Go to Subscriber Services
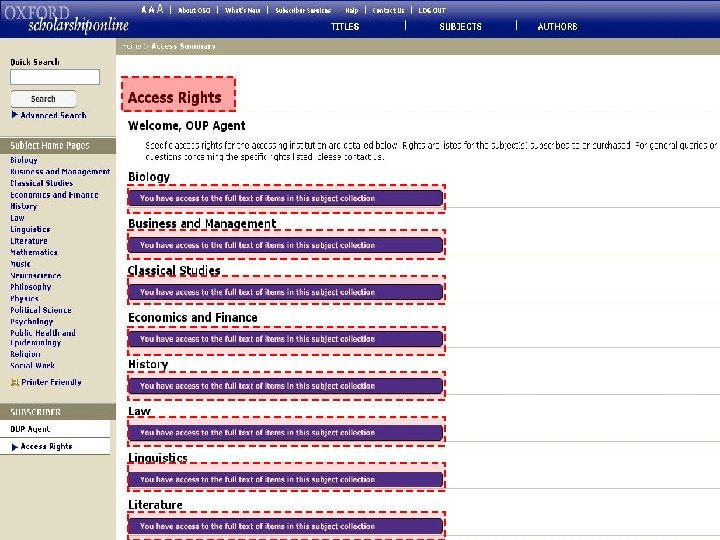Viewport: 720px width, 540px height. 303,10
